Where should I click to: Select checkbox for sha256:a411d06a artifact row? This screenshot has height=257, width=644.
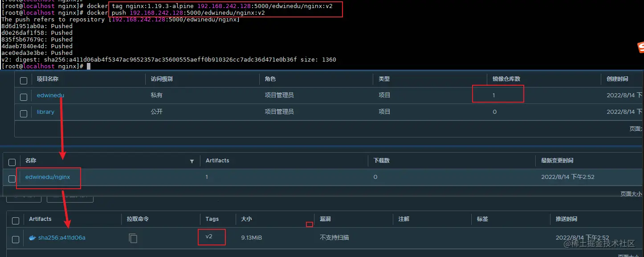tap(16, 240)
